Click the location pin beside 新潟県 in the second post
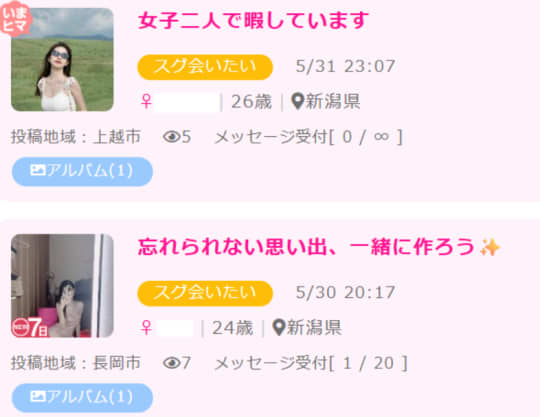The height and width of the screenshot is (417, 540). (278, 327)
